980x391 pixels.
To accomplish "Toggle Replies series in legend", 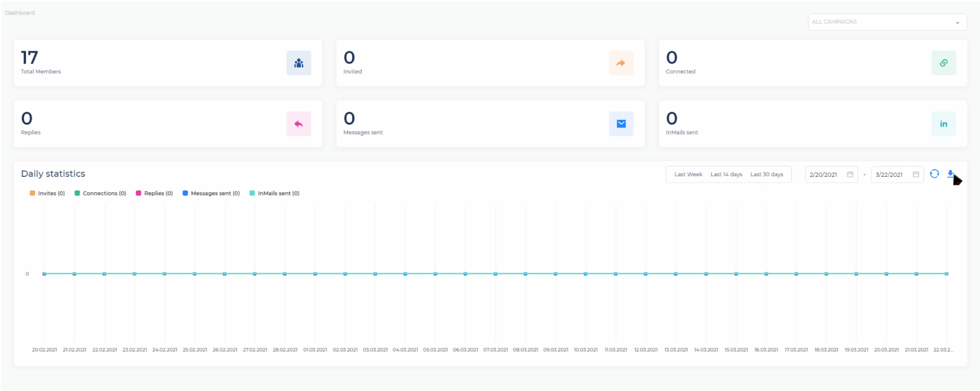I will pos(154,193).
